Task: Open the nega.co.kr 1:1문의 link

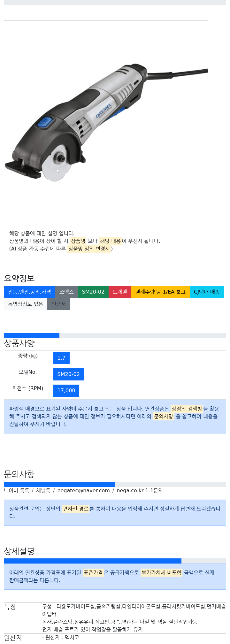Action: [140, 491]
